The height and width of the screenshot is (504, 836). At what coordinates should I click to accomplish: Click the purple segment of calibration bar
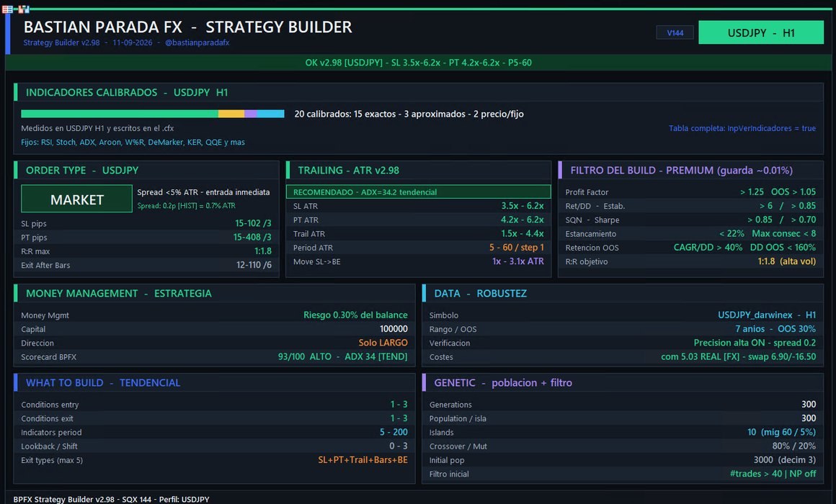coord(251,114)
